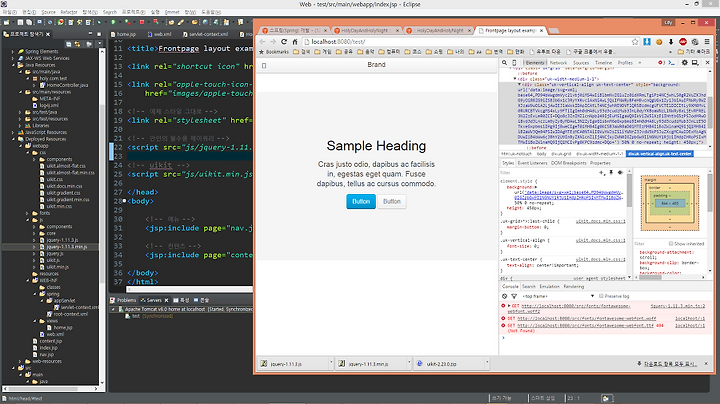Show more DevTools panels chevron

pyautogui.click(x=640, y=63)
